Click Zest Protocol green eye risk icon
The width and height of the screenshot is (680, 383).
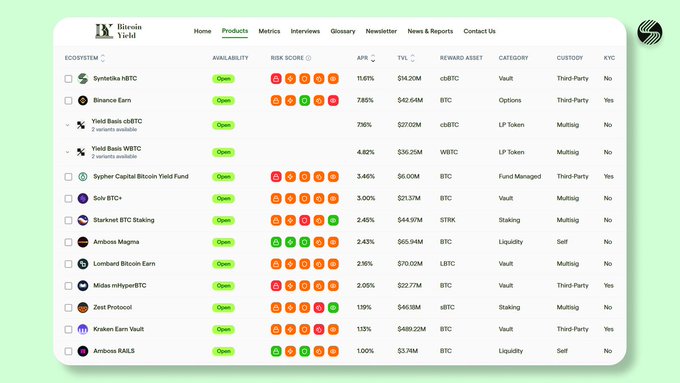click(333, 308)
